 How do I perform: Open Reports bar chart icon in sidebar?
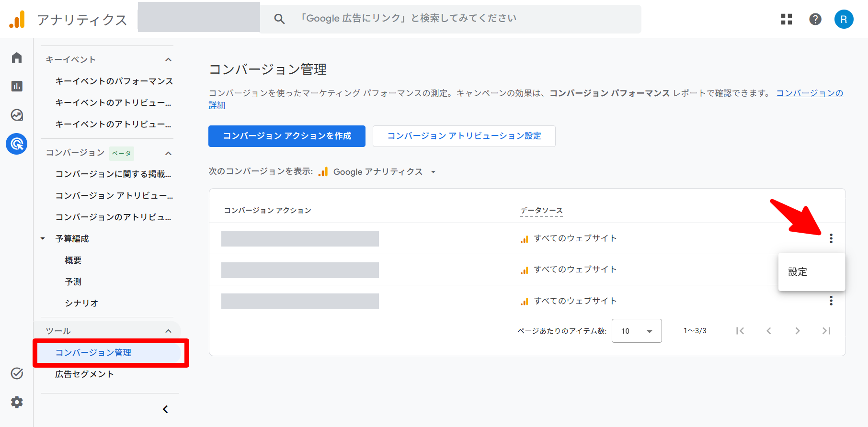(17, 86)
